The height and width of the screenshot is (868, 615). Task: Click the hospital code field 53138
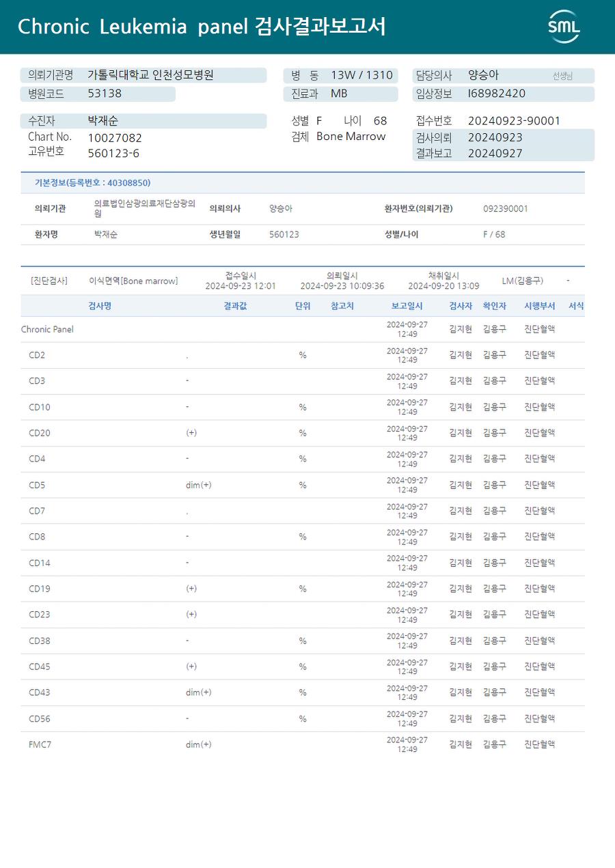coord(105,94)
